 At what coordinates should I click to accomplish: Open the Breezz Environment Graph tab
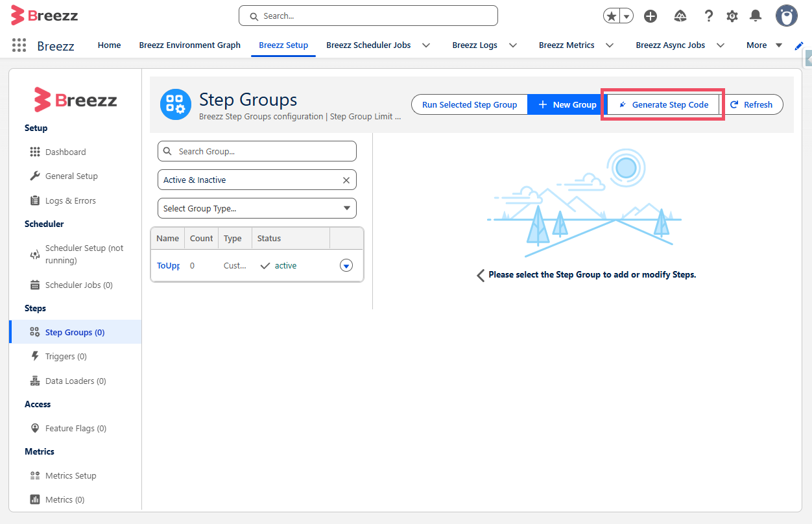[x=190, y=45]
